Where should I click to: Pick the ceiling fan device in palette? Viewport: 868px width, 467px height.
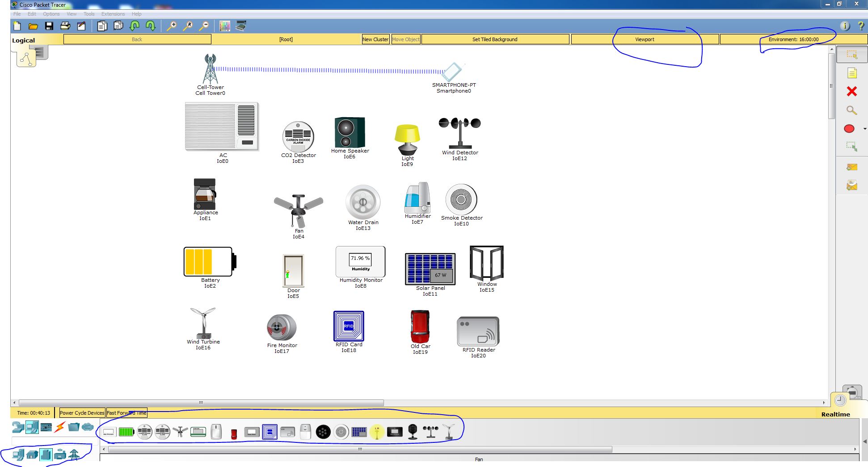click(x=180, y=432)
